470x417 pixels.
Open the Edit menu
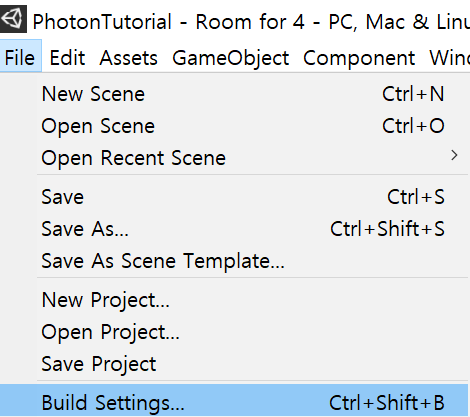(x=67, y=58)
